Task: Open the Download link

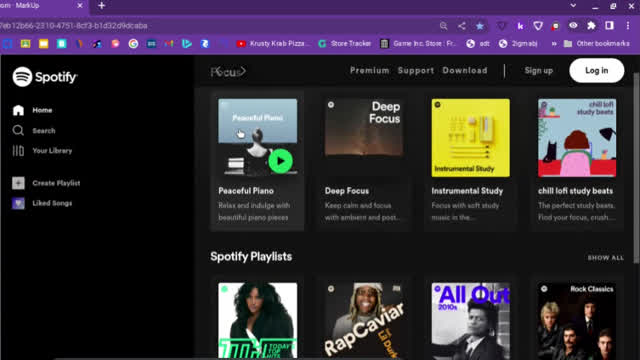Action: (465, 71)
